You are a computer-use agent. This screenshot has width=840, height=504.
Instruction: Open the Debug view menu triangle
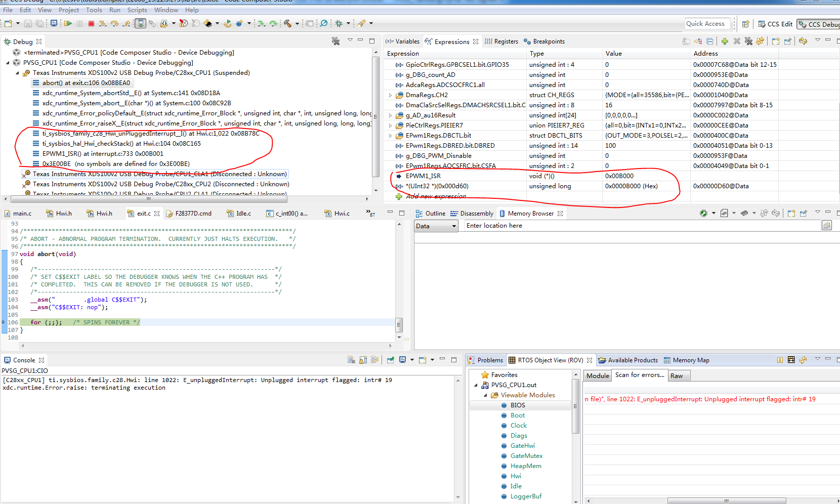tap(350, 40)
